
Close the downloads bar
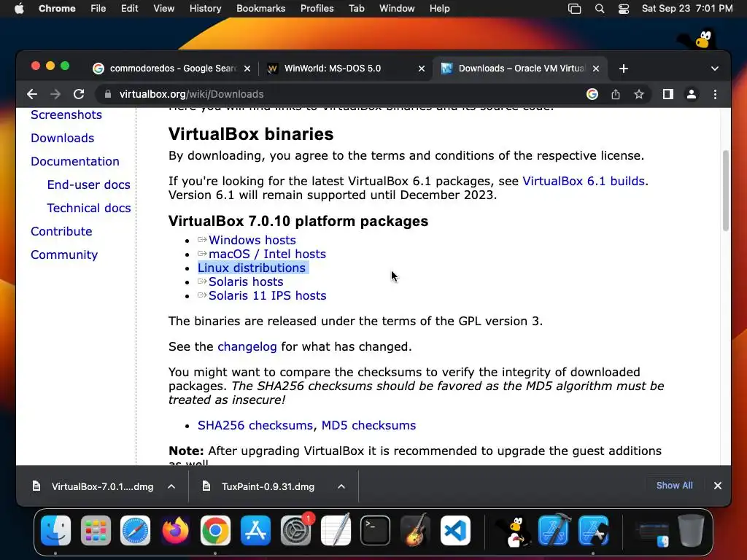click(718, 486)
